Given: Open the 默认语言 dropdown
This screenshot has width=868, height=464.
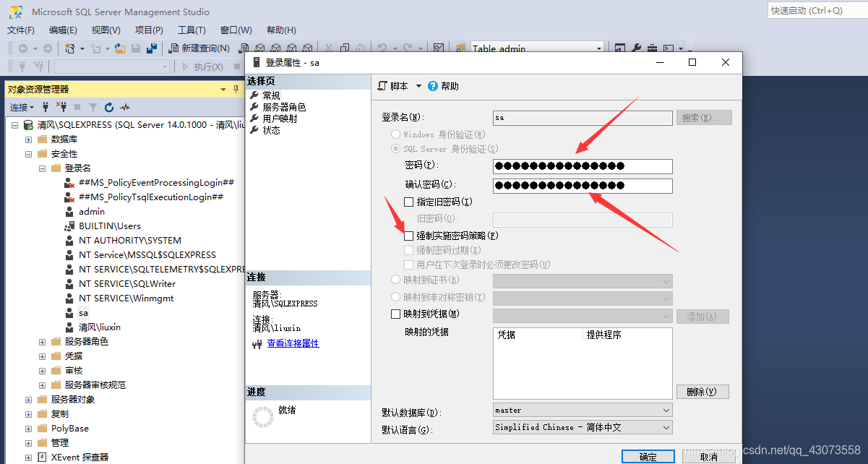Looking at the screenshot, I should (x=667, y=427).
